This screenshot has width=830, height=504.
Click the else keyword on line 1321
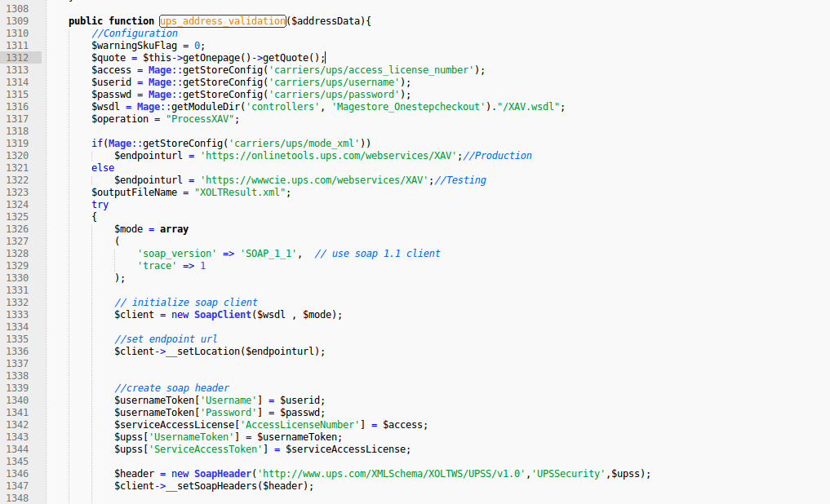103,168
